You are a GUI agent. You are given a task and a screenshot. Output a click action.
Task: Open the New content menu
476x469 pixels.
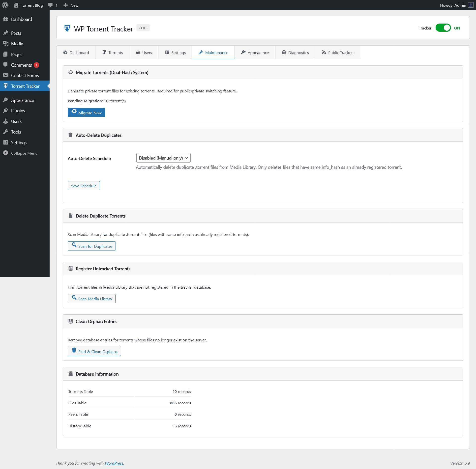(x=71, y=5)
